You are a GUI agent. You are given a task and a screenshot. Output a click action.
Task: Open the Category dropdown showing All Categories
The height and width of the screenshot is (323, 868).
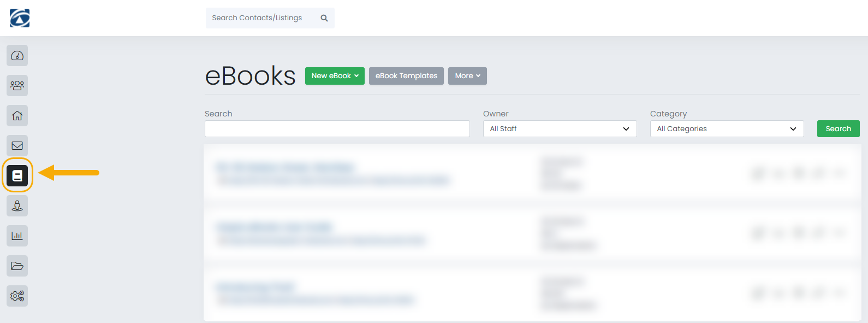tap(727, 129)
